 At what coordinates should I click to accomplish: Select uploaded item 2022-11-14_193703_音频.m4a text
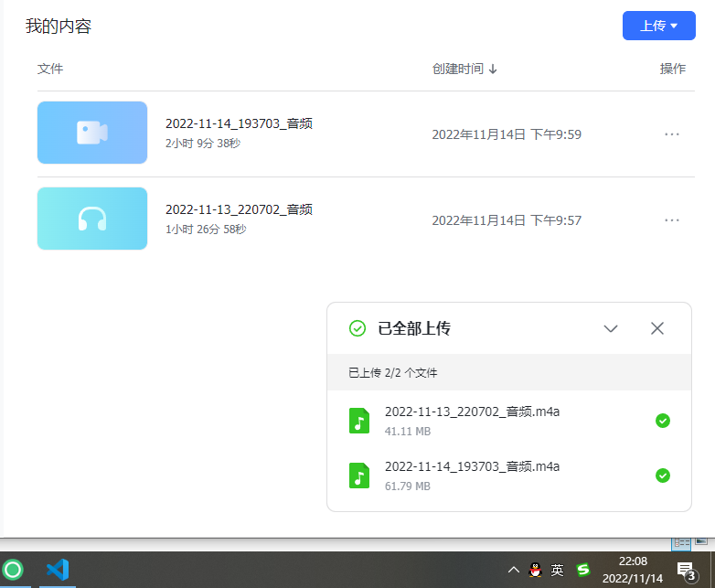pos(472,466)
